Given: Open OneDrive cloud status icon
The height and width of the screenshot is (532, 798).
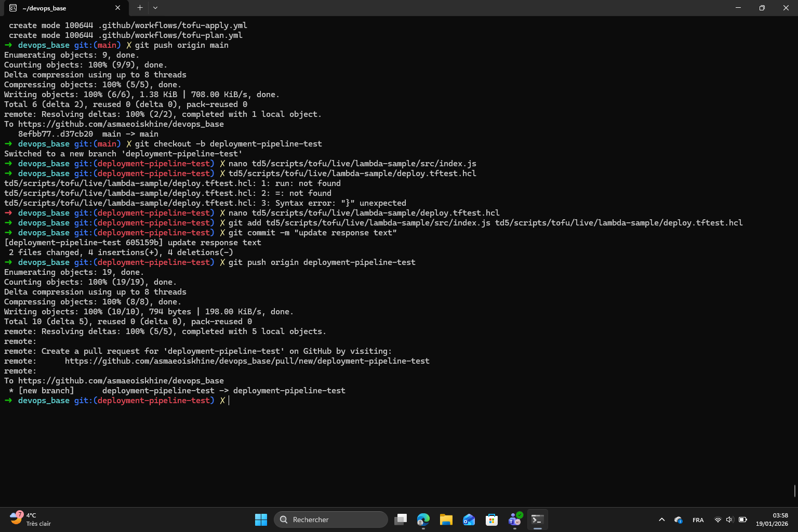Looking at the screenshot, I should (x=679, y=520).
